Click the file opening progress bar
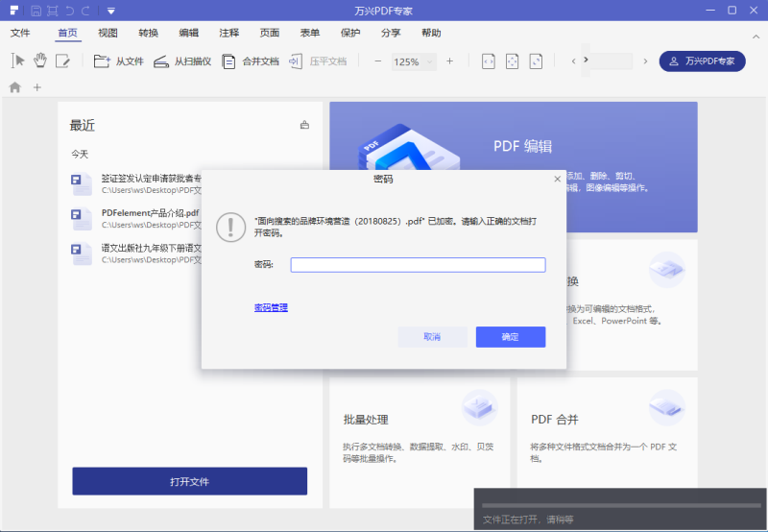The height and width of the screenshot is (532, 768). click(x=621, y=505)
